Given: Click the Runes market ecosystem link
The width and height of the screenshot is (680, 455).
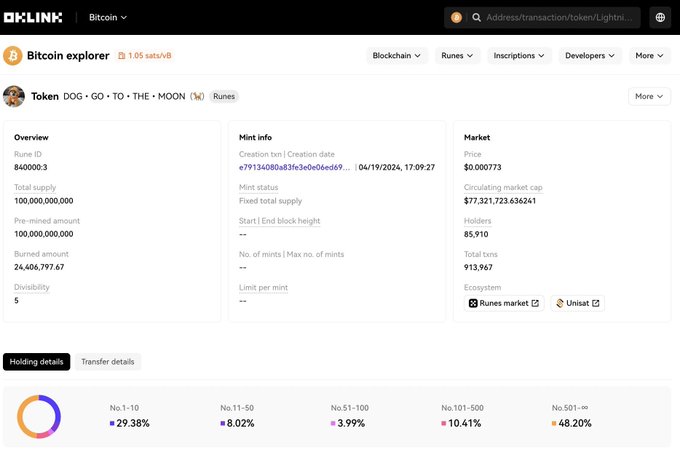Looking at the screenshot, I should (x=504, y=303).
